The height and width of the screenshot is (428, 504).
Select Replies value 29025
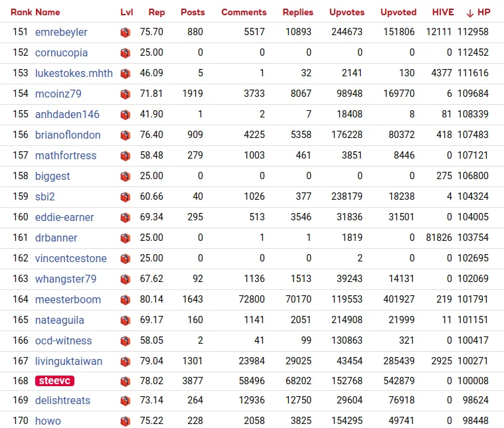298,361
